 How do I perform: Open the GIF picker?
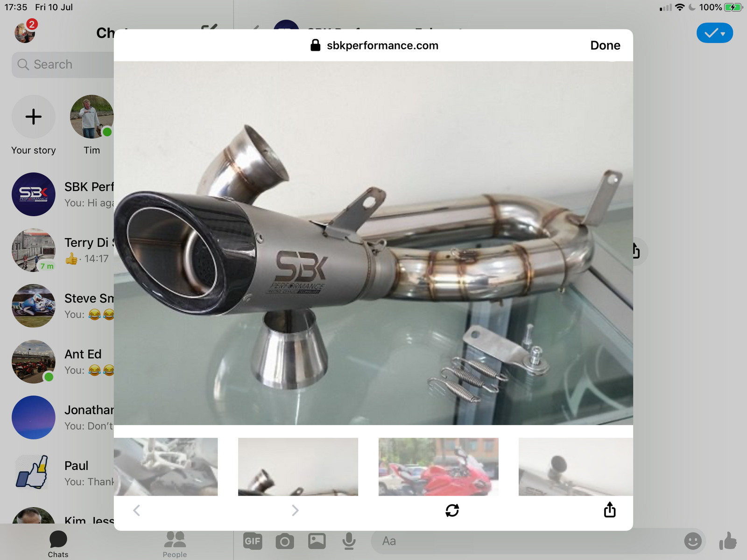click(x=252, y=541)
